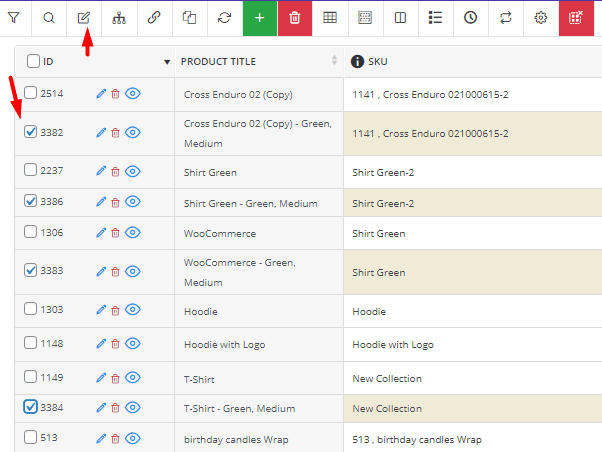This screenshot has width=602, height=452.
Task: Click the dotted grid toolbar icon
Action: point(365,18)
